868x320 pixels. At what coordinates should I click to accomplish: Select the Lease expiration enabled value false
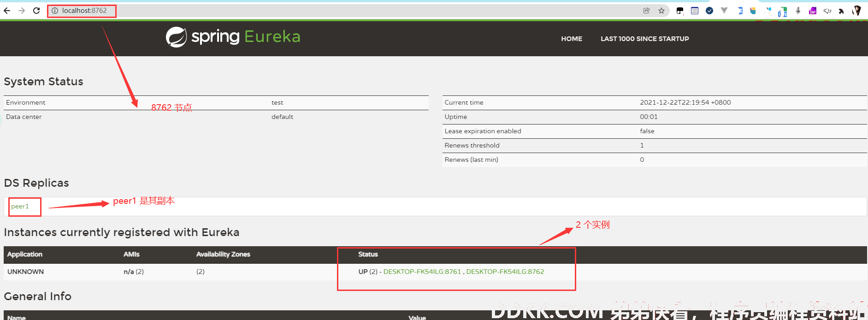tap(647, 131)
